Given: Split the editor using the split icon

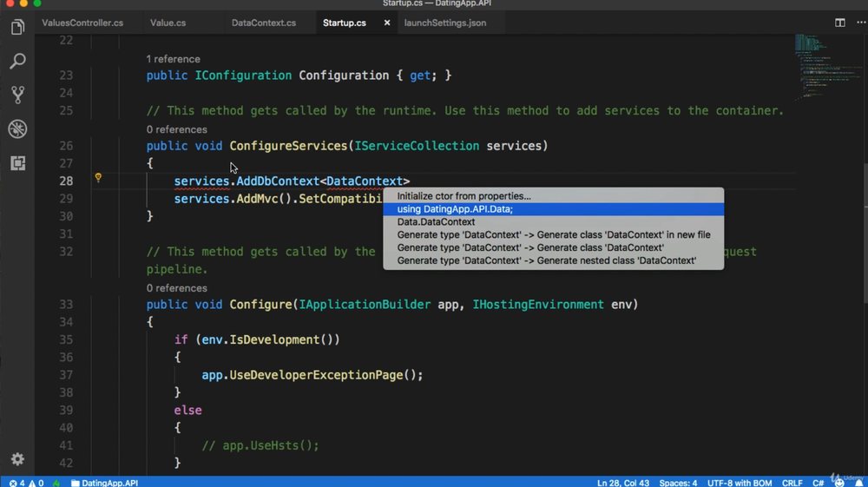Looking at the screenshot, I should pos(839,23).
